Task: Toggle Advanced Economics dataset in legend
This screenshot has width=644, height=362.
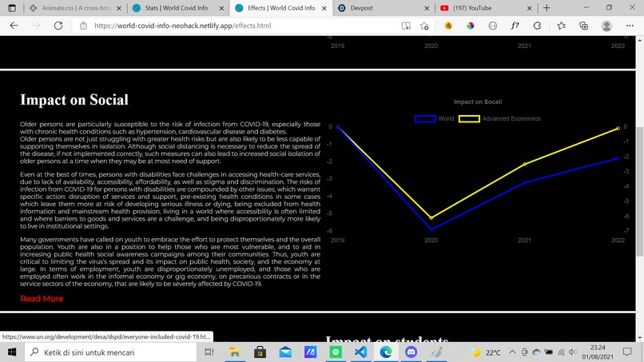Action: pos(499,119)
